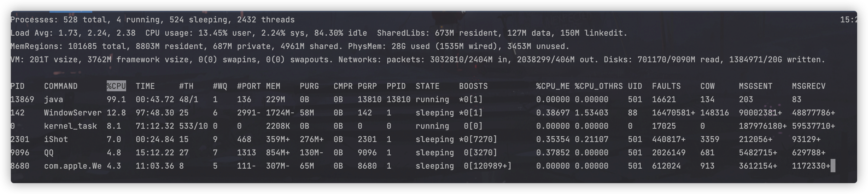
Task: Click java's 99.1 CPU percentage value
Action: 114,99
